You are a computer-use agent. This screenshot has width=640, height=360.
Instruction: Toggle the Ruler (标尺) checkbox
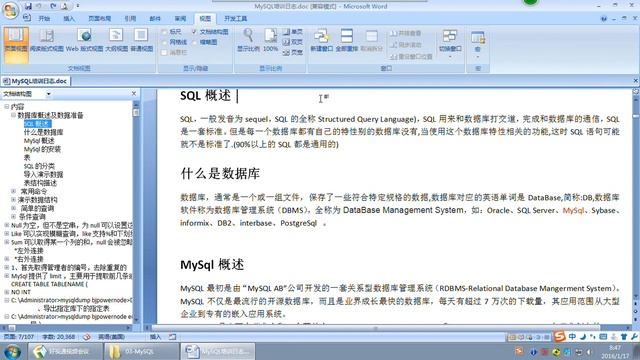click(164, 31)
